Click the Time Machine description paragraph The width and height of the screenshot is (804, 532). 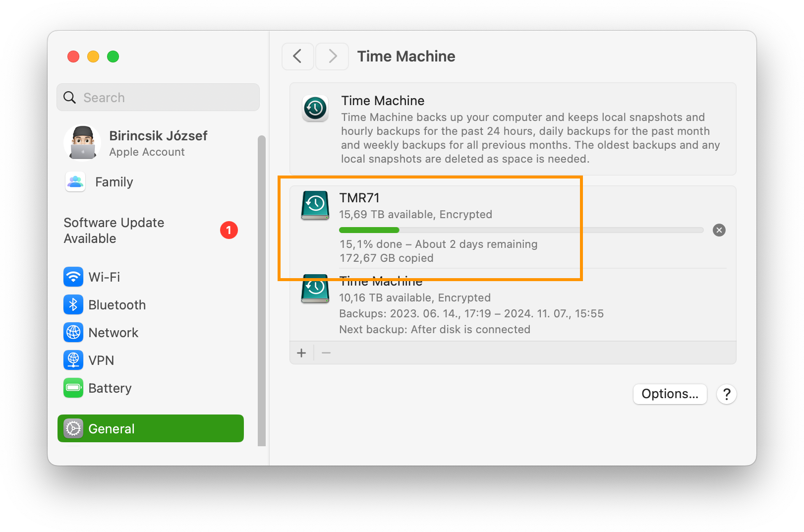tap(530, 138)
